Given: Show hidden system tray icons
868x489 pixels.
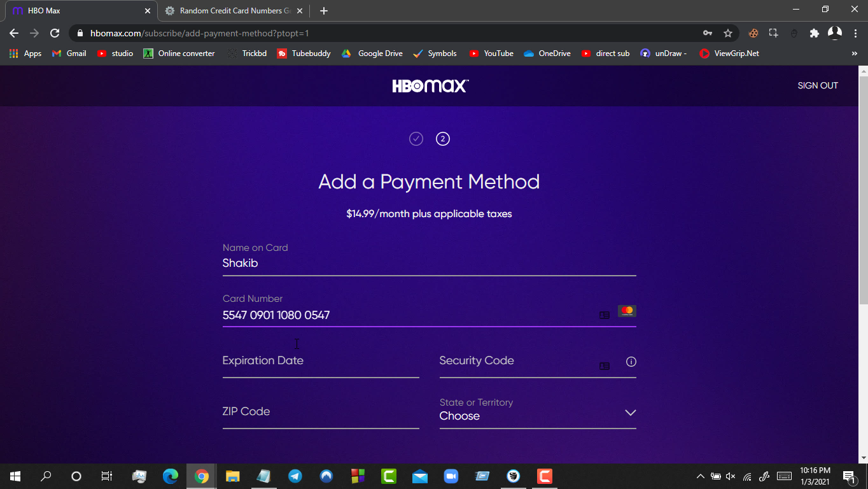Looking at the screenshot, I should pos(701,476).
